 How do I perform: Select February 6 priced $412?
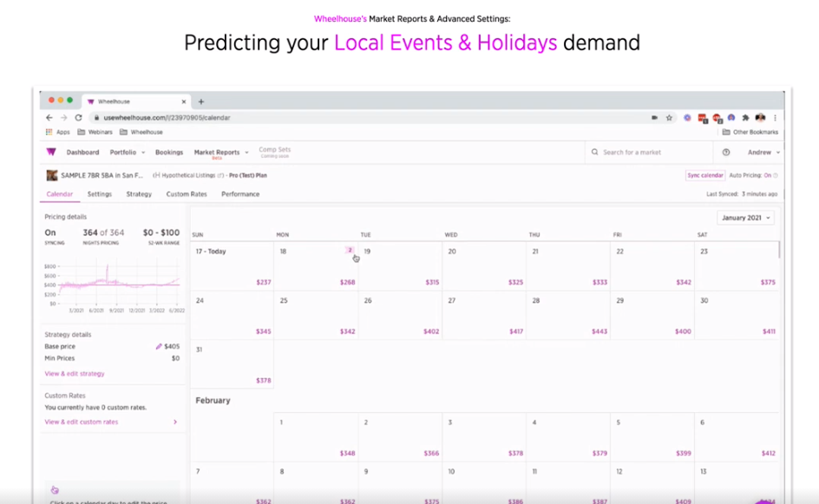pyautogui.click(x=737, y=438)
